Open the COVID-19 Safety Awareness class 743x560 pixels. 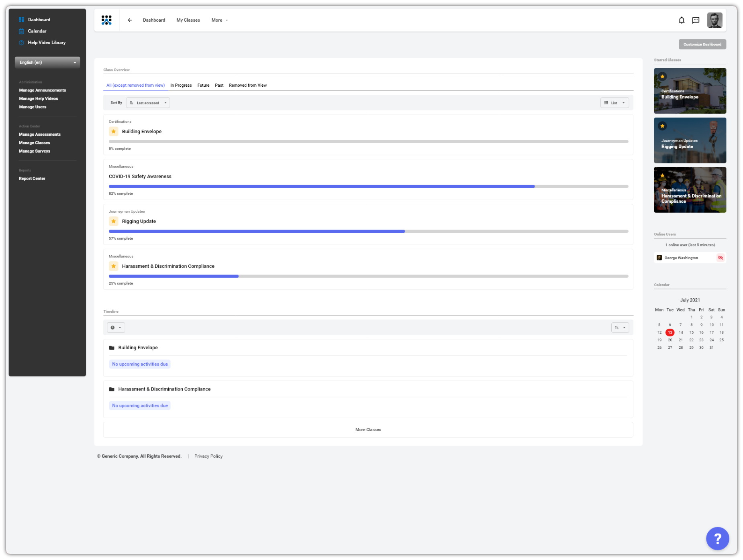[x=140, y=176]
